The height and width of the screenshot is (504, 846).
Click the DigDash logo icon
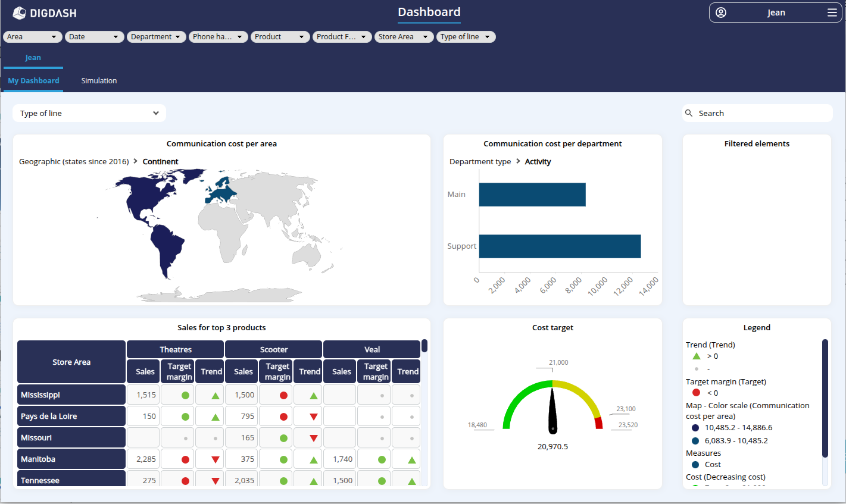pyautogui.click(x=20, y=12)
